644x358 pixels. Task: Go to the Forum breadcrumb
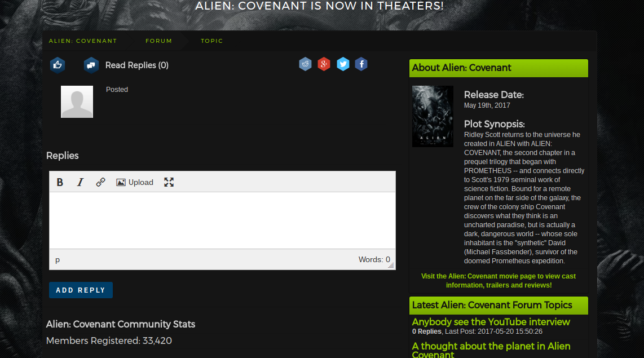158,41
